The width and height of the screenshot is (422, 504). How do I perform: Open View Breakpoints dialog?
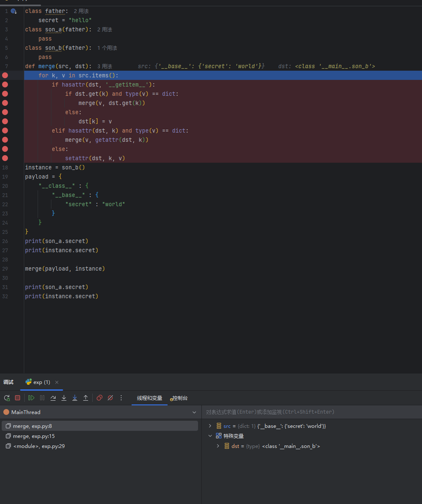click(x=99, y=398)
